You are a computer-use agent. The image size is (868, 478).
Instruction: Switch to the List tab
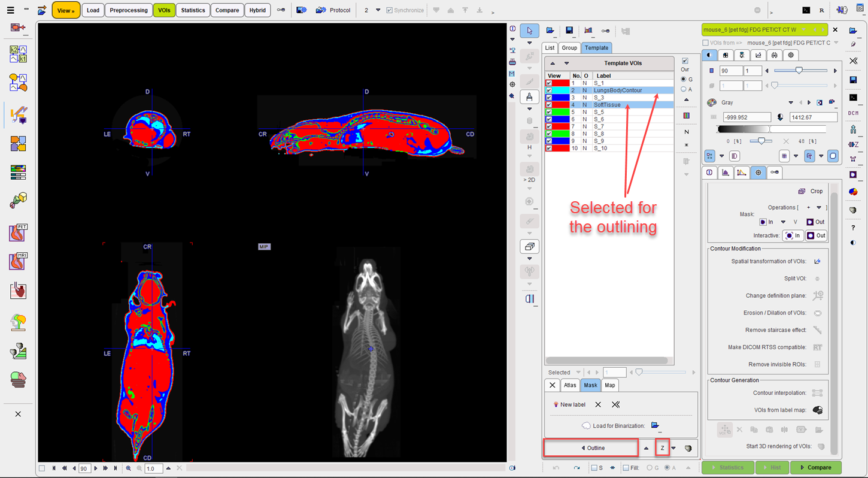(x=550, y=48)
